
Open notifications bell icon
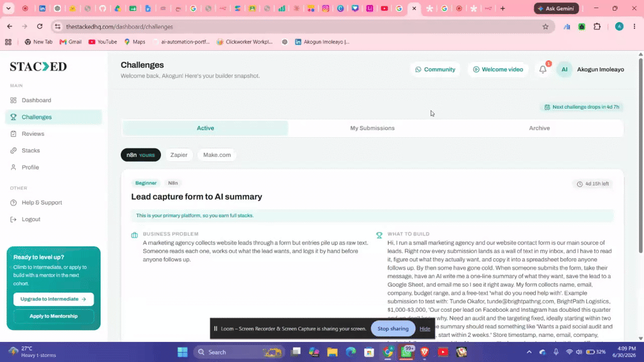543,69
